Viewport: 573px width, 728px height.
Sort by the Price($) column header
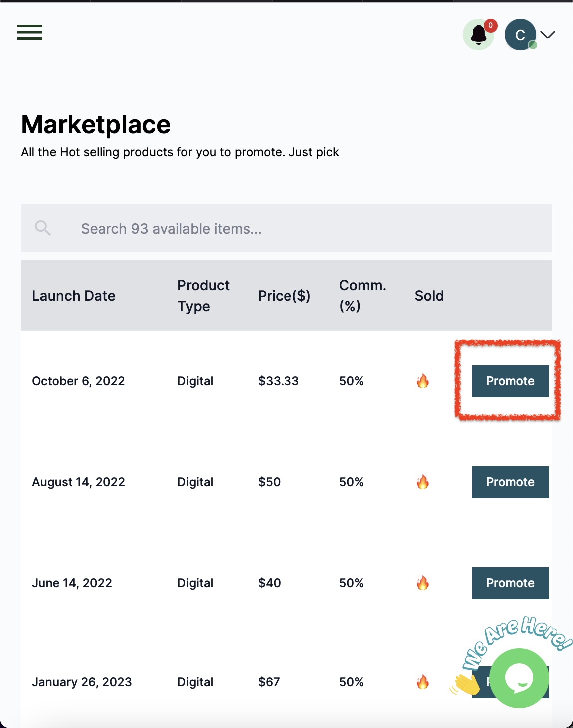point(284,296)
